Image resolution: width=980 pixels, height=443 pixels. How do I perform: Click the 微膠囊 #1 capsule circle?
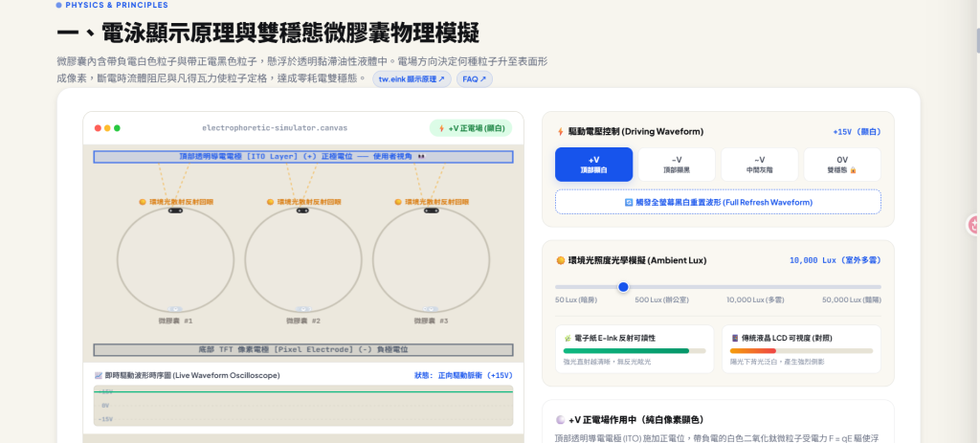[x=176, y=259]
